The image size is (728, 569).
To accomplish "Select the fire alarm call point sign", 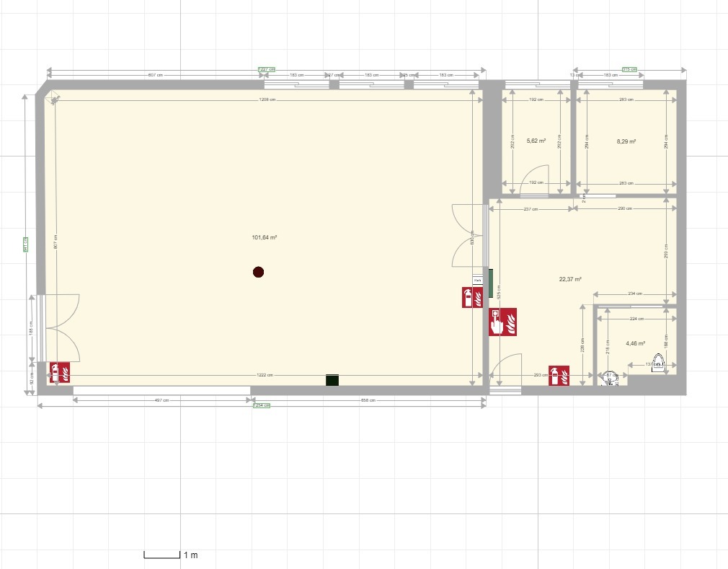I will coord(502,322).
